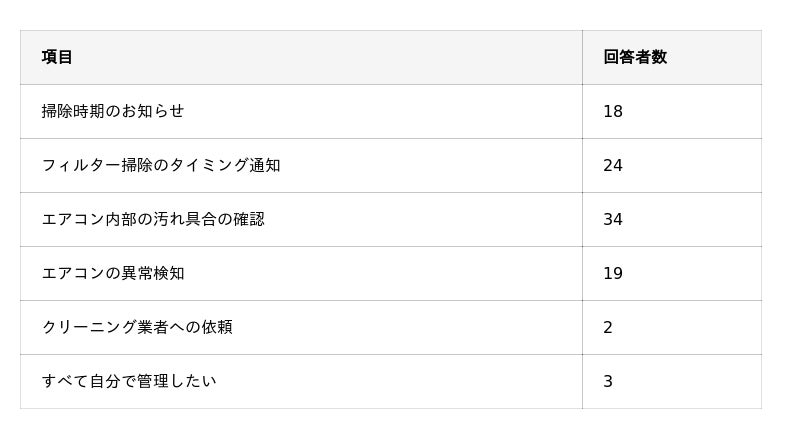This screenshot has height=439, width=800.
Task: Click フィルター掃除のタイミング通知 cell
Action: tap(301, 165)
